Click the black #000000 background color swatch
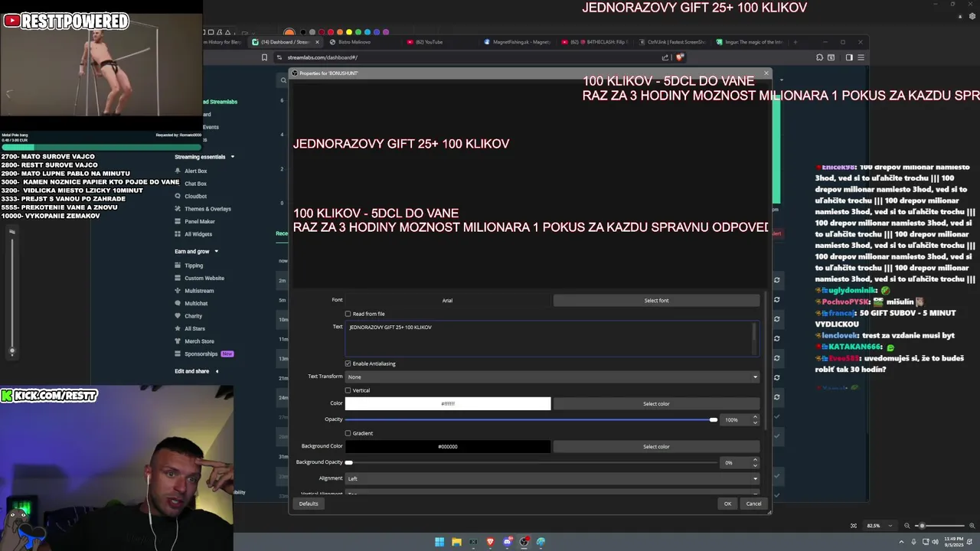 pyautogui.click(x=448, y=446)
